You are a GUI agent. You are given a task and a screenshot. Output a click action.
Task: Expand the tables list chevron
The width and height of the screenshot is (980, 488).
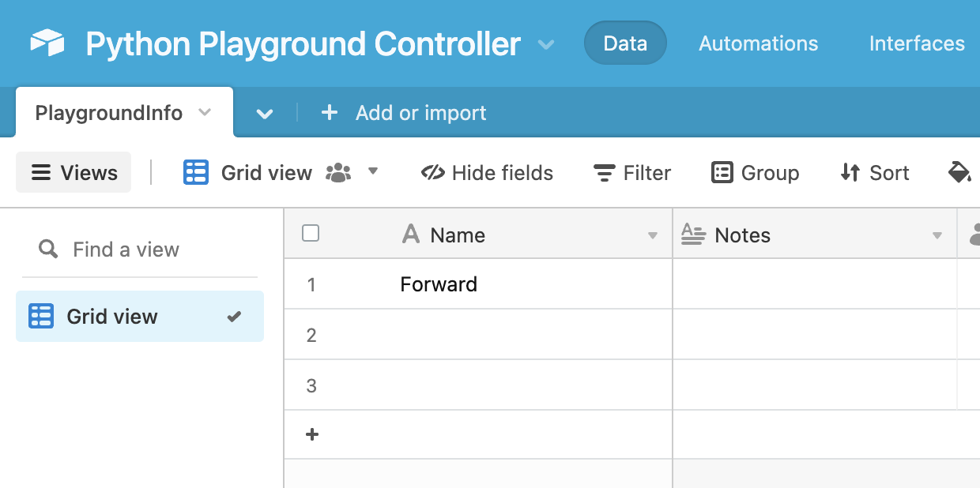pyautogui.click(x=265, y=114)
